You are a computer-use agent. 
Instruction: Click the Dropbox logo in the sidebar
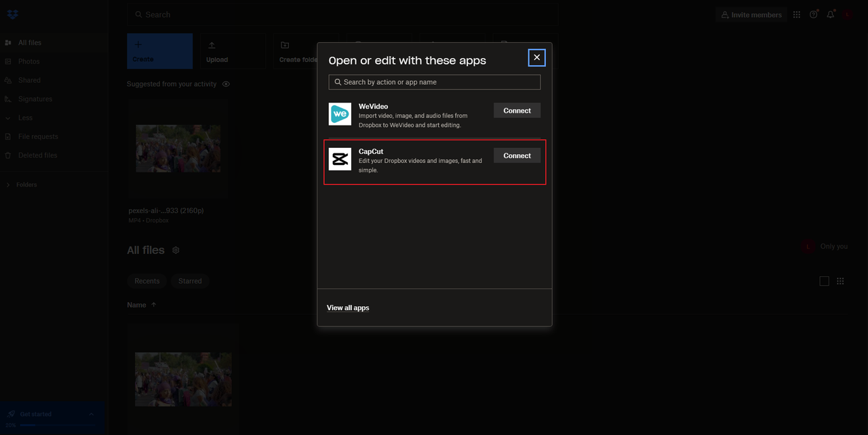pos(12,14)
